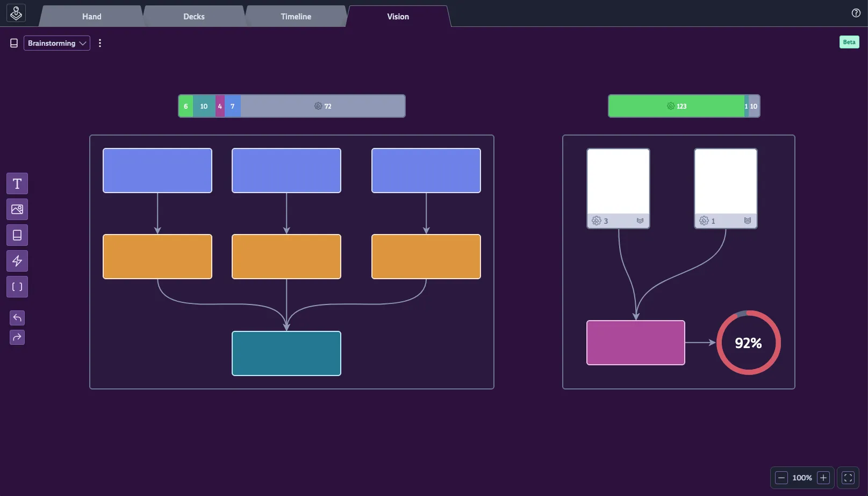Screen dimensions: 868x496
Task: Click the app logo in top-left corner
Action: [x=16, y=13]
